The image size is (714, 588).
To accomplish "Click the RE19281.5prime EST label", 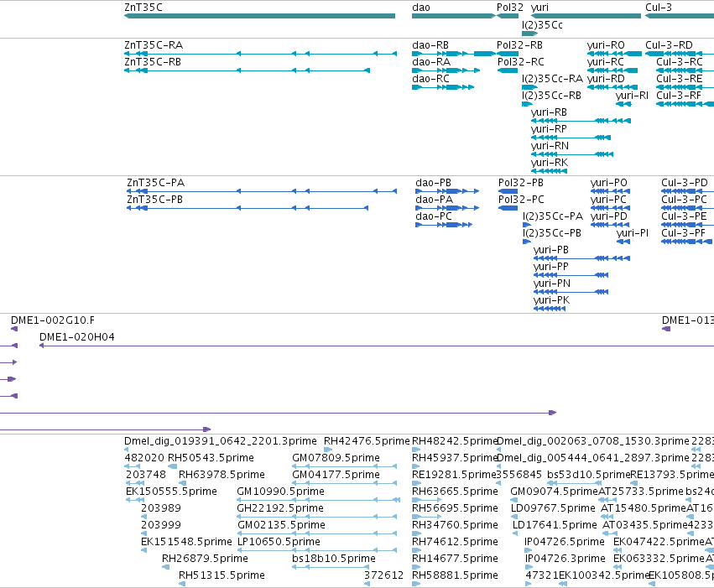I will point(454,475).
